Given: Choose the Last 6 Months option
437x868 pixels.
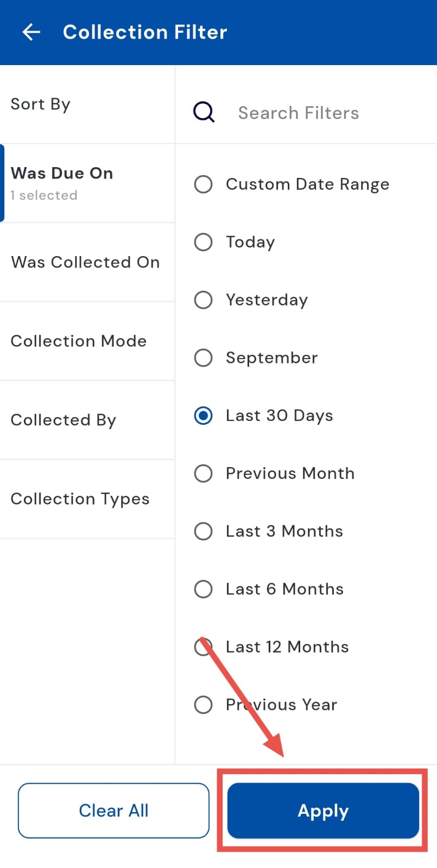Looking at the screenshot, I should coord(203,589).
